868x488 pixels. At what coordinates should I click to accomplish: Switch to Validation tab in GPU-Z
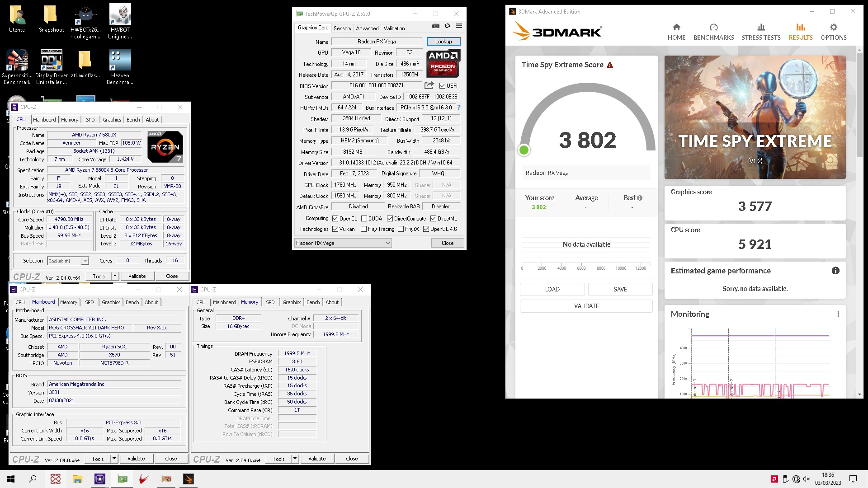(394, 28)
